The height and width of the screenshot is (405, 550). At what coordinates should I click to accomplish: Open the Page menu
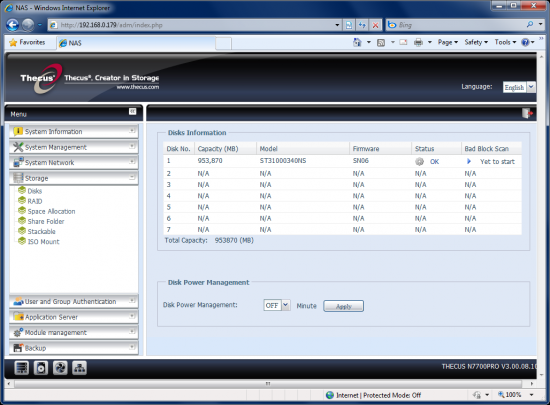[x=448, y=42]
